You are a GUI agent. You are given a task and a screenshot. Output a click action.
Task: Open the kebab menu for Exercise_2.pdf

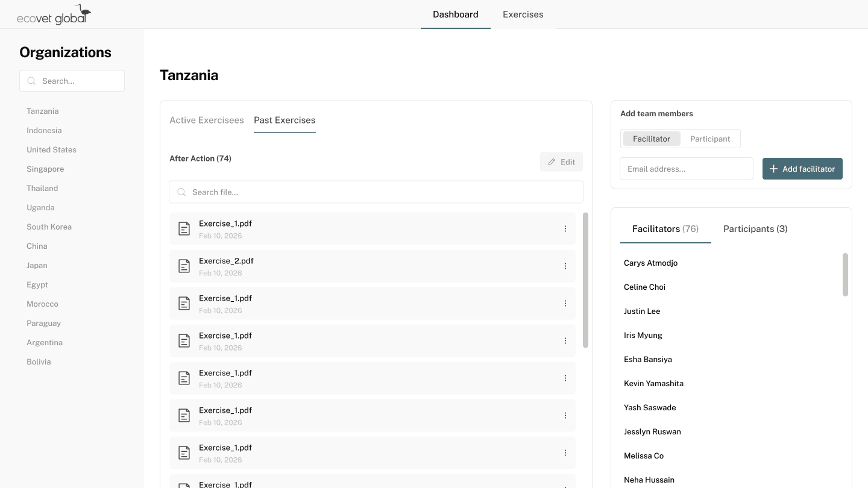click(x=565, y=266)
